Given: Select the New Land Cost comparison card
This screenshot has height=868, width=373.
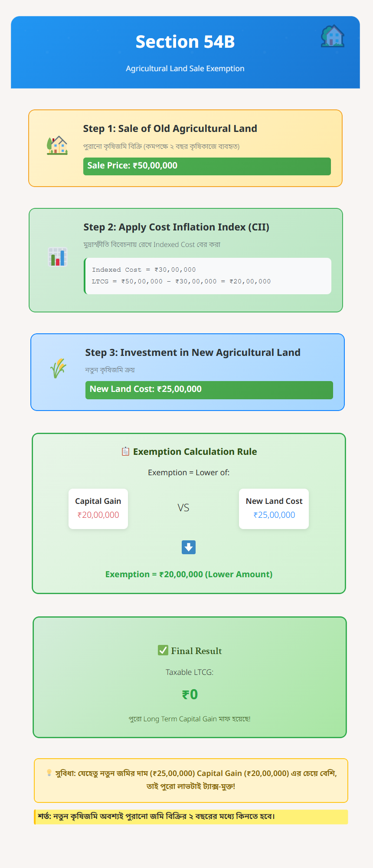Looking at the screenshot, I should (x=274, y=509).
